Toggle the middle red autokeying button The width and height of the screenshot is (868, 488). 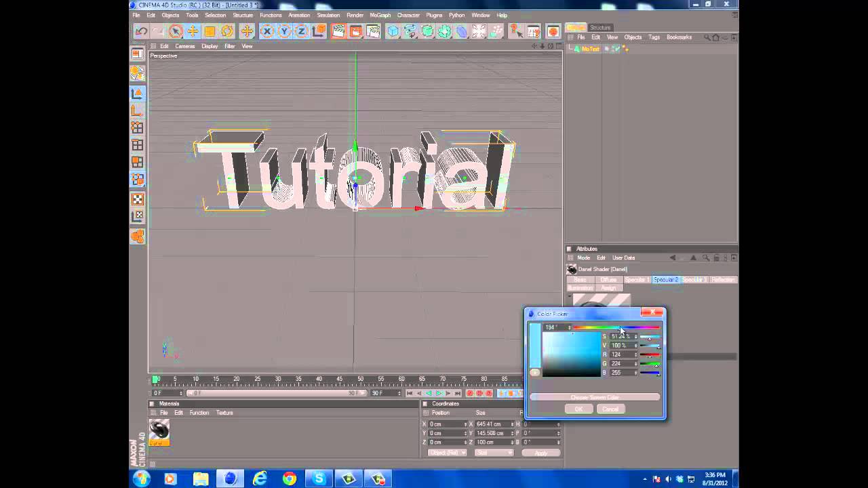(x=479, y=393)
